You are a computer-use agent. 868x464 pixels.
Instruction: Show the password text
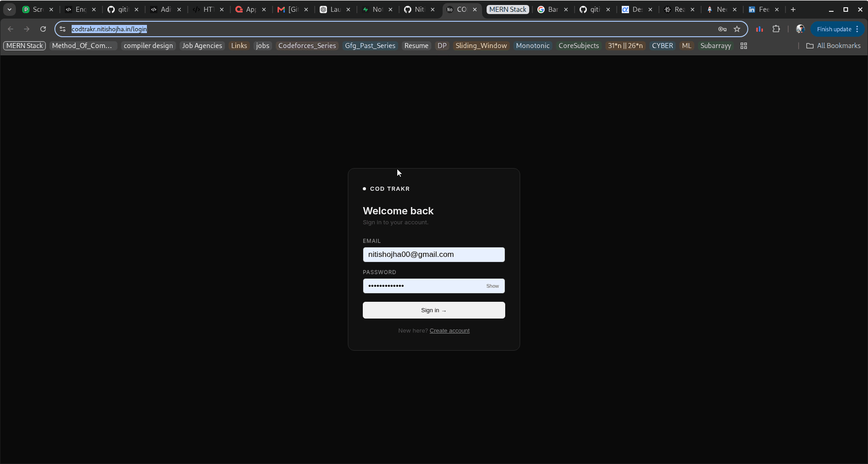(x=493, y=286)
